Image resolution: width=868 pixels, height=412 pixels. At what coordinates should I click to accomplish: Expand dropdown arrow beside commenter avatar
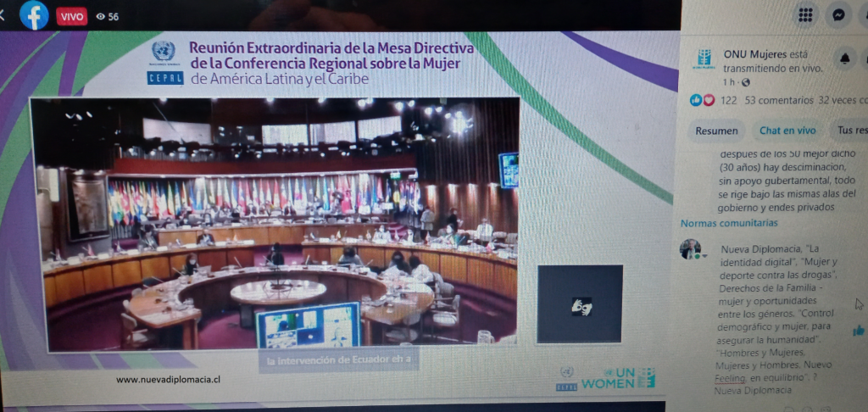705,256
